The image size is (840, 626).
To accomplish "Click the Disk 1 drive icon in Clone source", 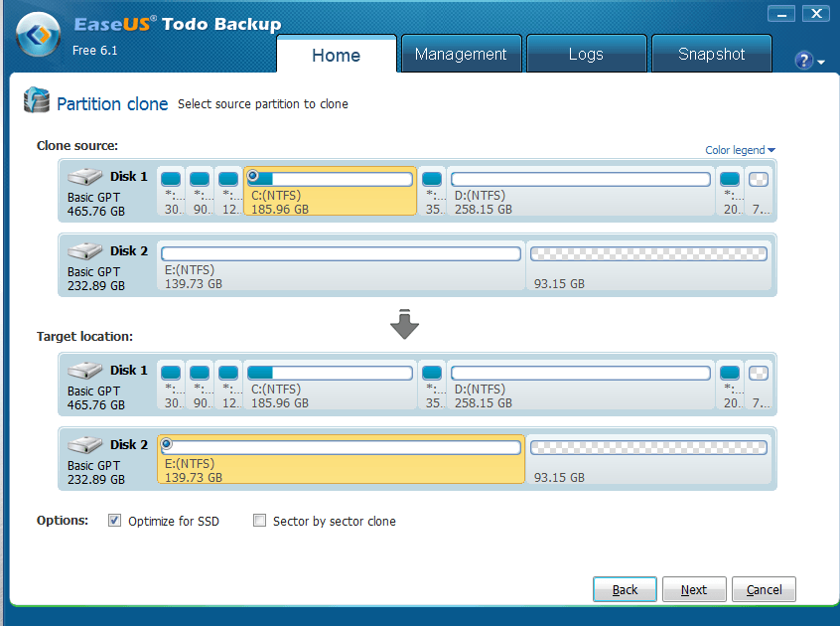I will tap(84, 176).
